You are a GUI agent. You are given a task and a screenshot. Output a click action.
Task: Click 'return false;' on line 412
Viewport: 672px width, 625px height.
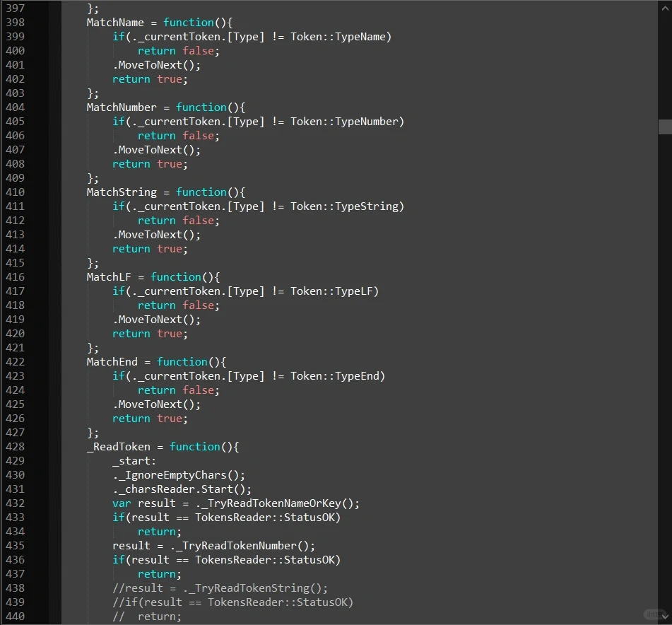click(x=178, y=221)
